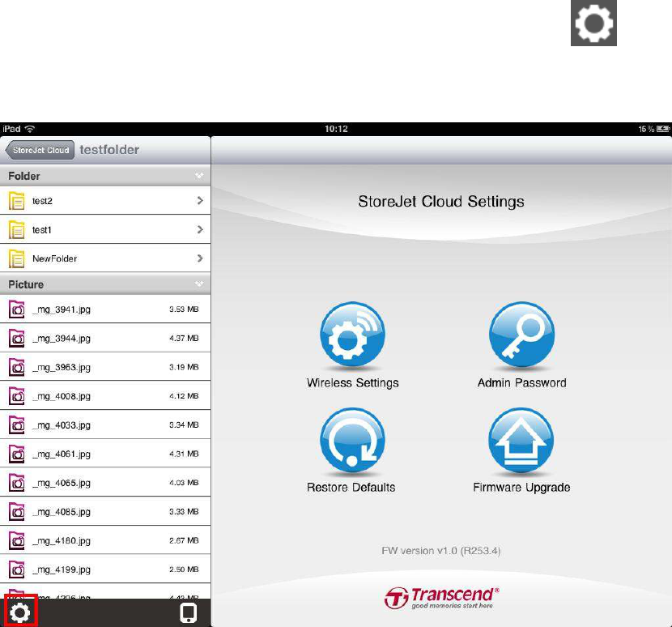The width and height of the screenshot is (672, 627).
Task: Collapse the Picture section arrow
Action: point(199,284)
